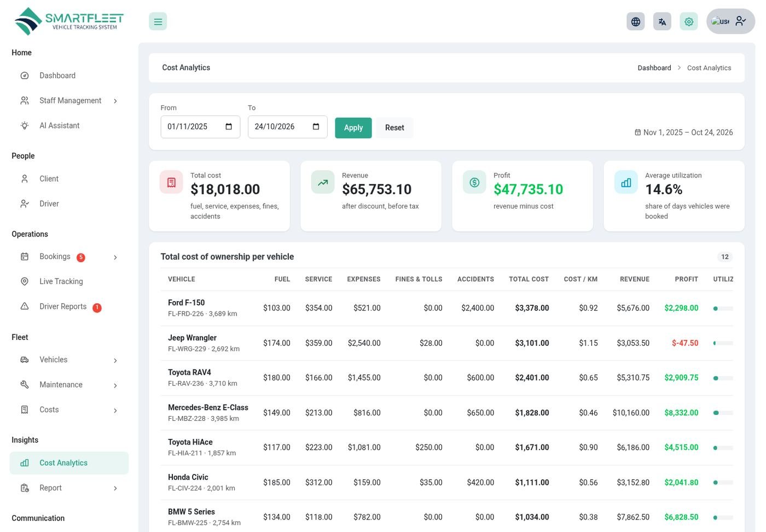Expand the Costs submenu
Image resolution: width=766 pixels, height=532 pixels.
coord(69,409)
